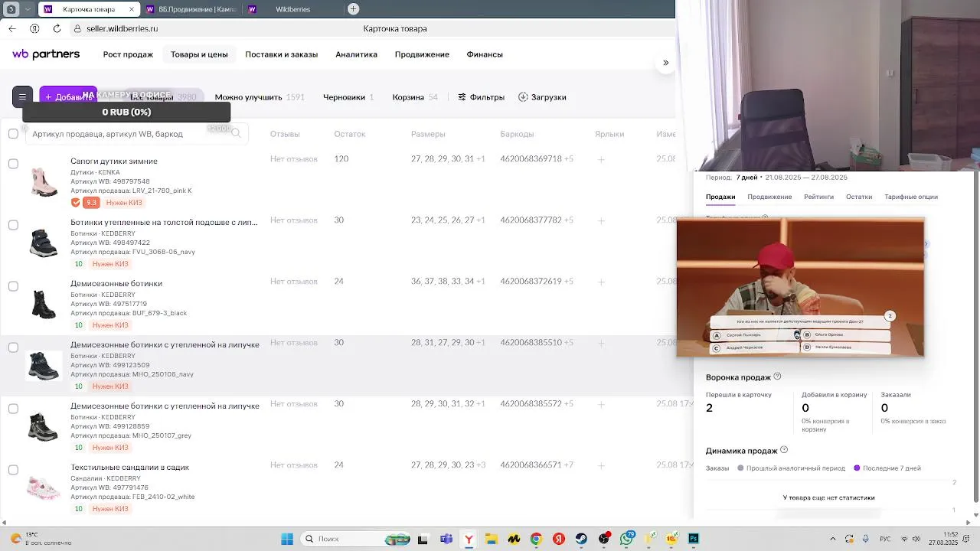
Task: Close the Карточка товара browser tab
Action: 131,9
